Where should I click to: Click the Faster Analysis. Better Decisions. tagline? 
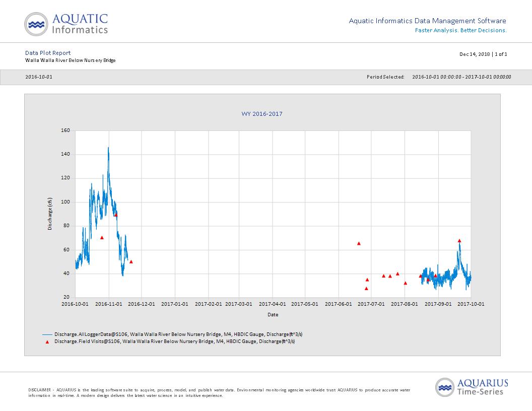(x=461, y=31)
